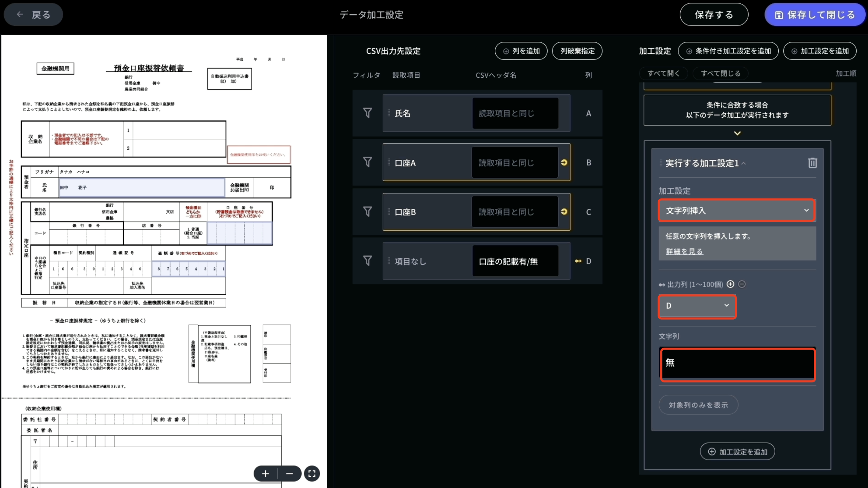Click the column link icon beside column D
868x488 pixels.
(x=578, y=261)
